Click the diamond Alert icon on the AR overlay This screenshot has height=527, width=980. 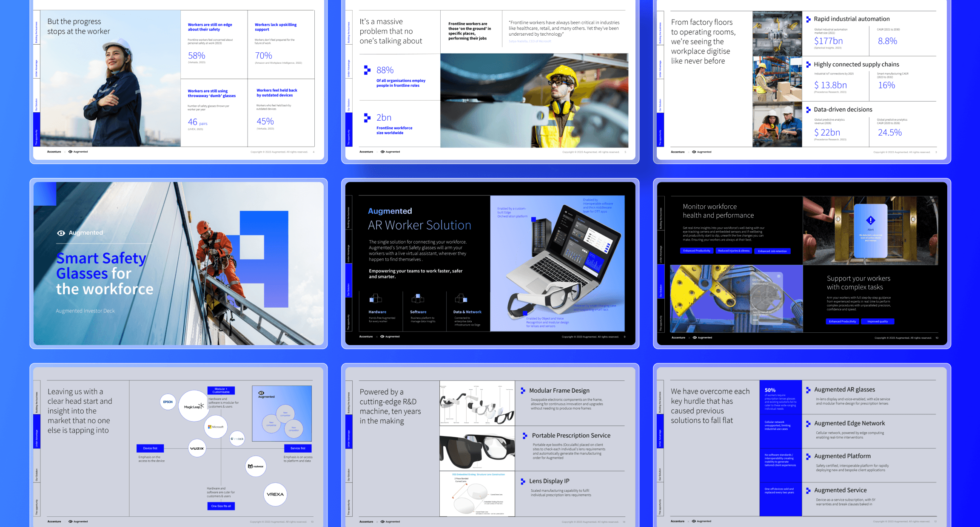point(871,220)
